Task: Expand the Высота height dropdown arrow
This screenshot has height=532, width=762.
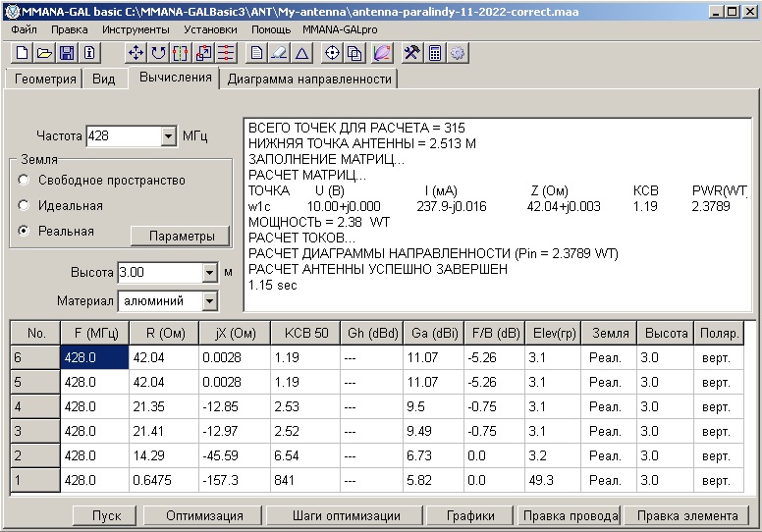Action: pos(209,273)
